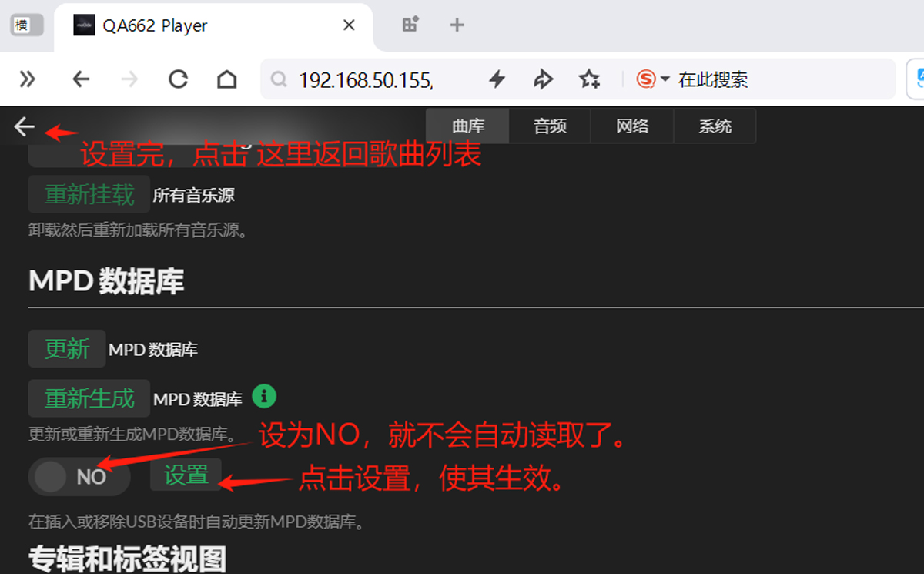Click the tab group icon beside the tabs
The image size is (924, 574).
(409, 25)
